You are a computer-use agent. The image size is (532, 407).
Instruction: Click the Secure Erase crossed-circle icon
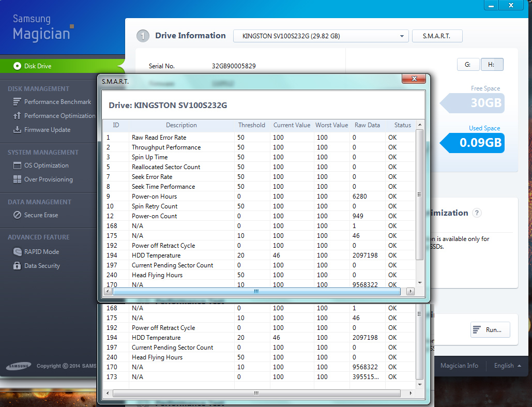[17, 215]
